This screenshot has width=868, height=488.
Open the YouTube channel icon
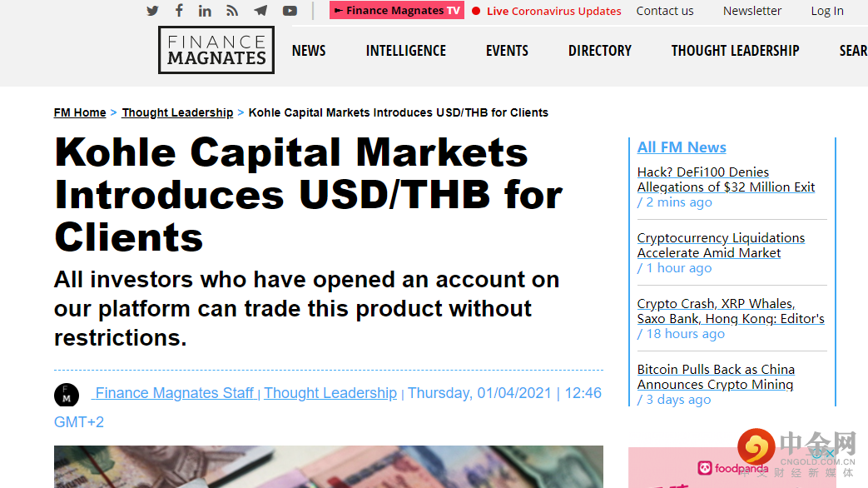tap(290, 11)
